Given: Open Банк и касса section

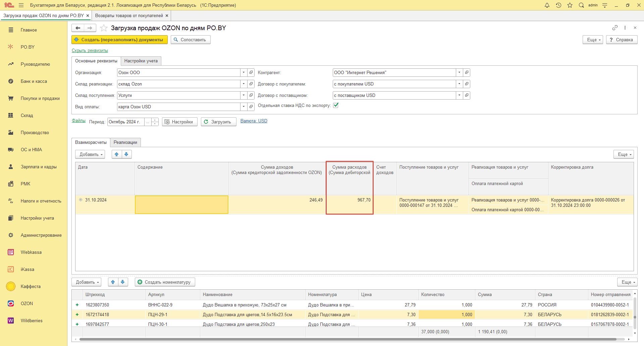Looking at the screenshot, I should click(x=34, y=81).
